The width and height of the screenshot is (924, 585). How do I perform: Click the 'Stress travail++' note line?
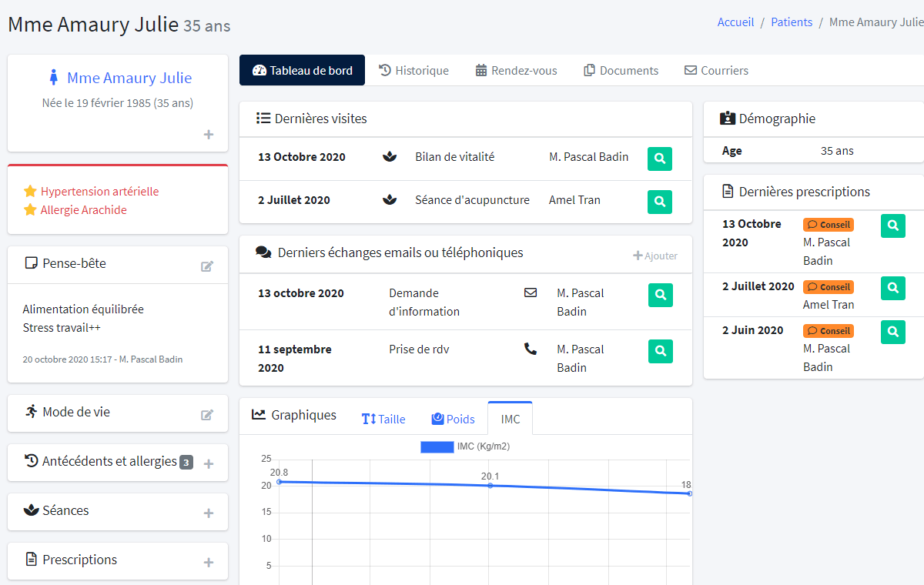[x=62, y=328]
